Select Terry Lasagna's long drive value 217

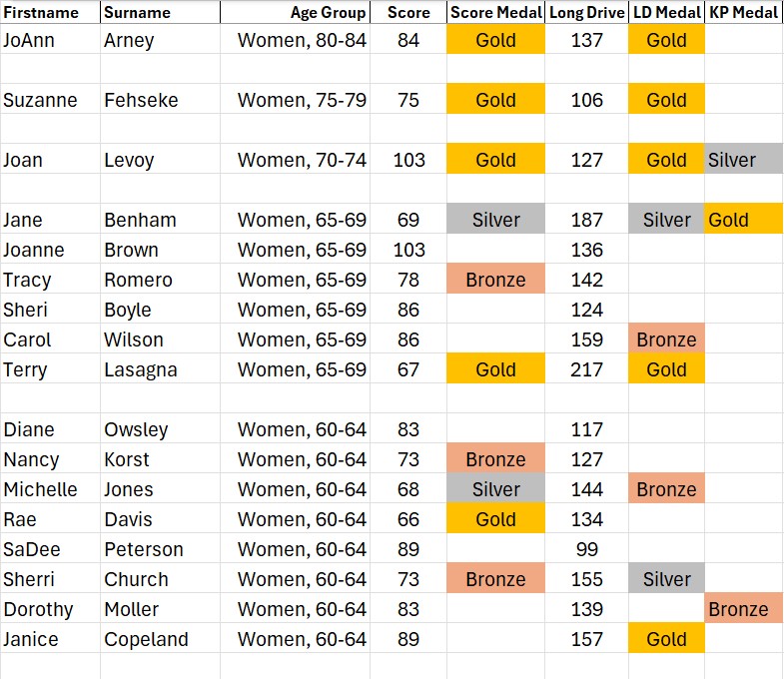pyautogui.click(x=586, y=369)
